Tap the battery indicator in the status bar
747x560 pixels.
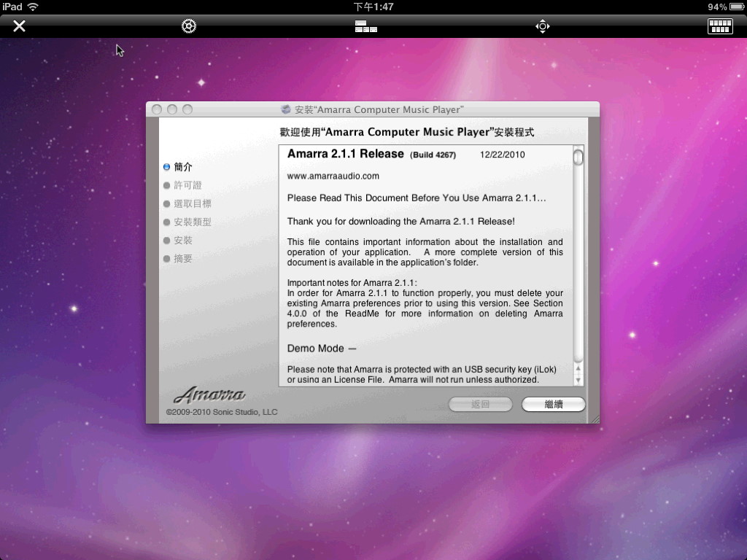click(736, 7)
